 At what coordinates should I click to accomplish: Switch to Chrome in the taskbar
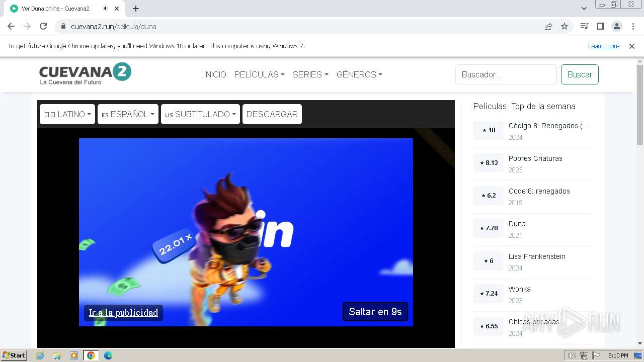[x=91, y=355]
